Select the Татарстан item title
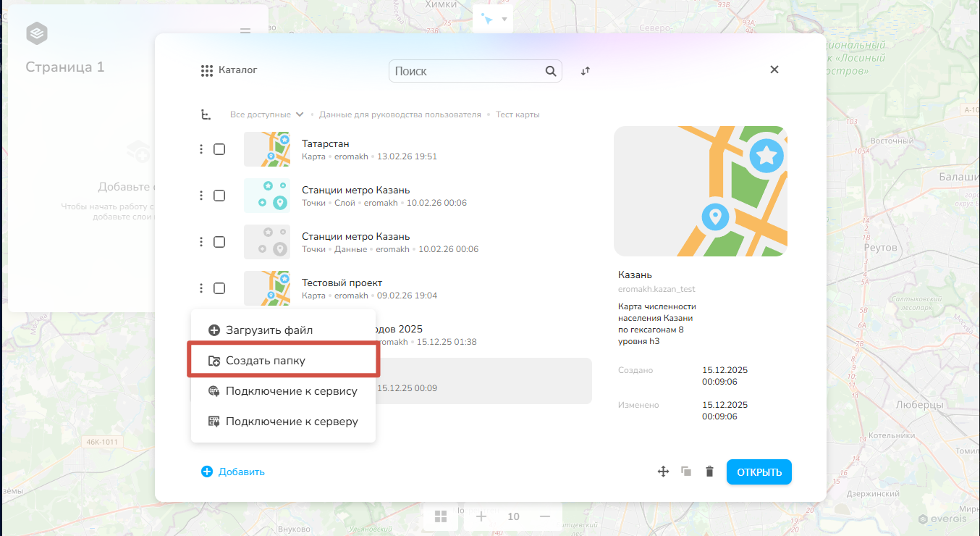The width and height of the screenshot is (980, 536). [326, 143]
